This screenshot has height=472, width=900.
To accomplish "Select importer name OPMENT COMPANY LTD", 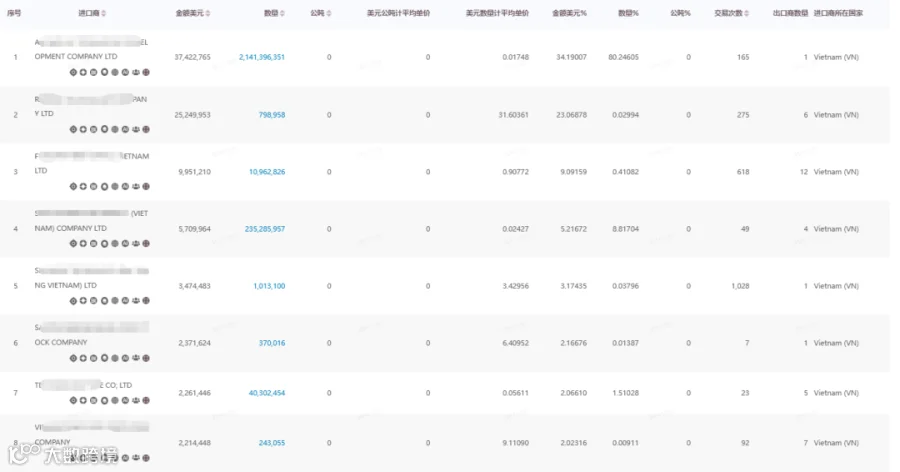I will tap(76, 56).
